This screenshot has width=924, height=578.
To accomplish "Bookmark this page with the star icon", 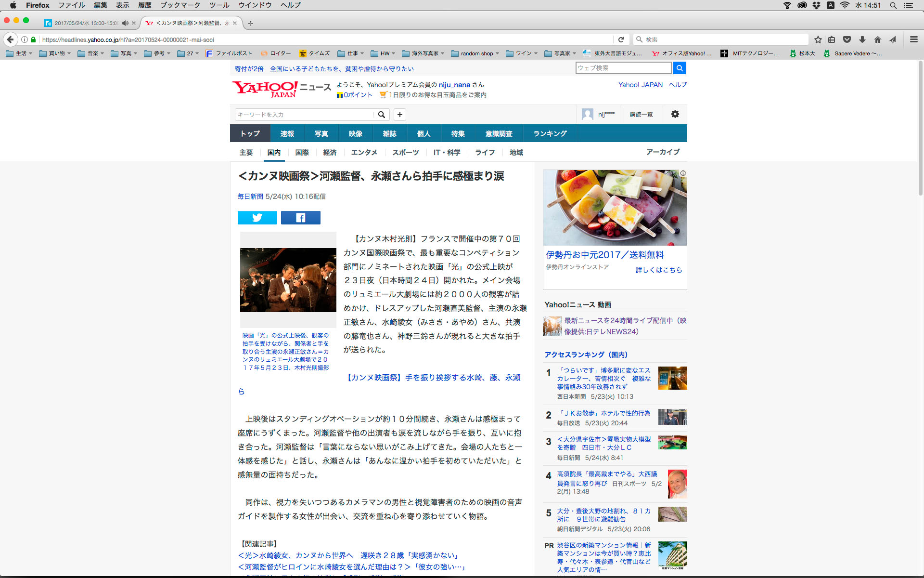I will (x=818, y=39).
